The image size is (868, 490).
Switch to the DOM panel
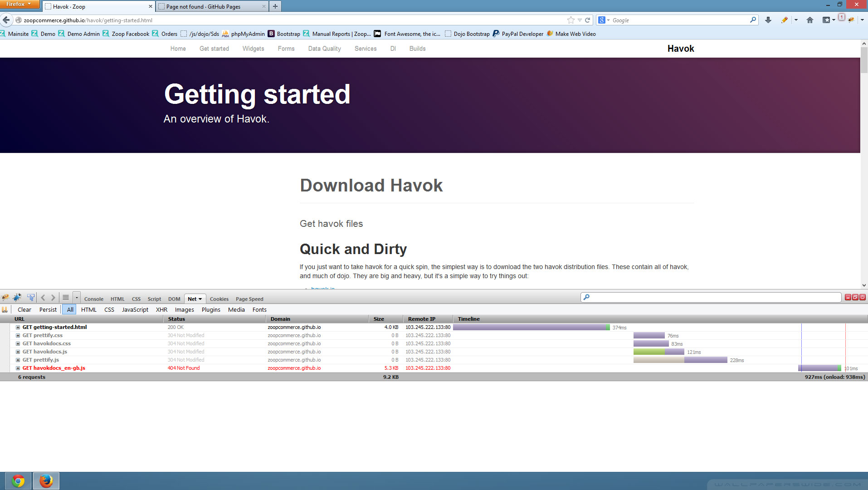(x=174, y=299)
